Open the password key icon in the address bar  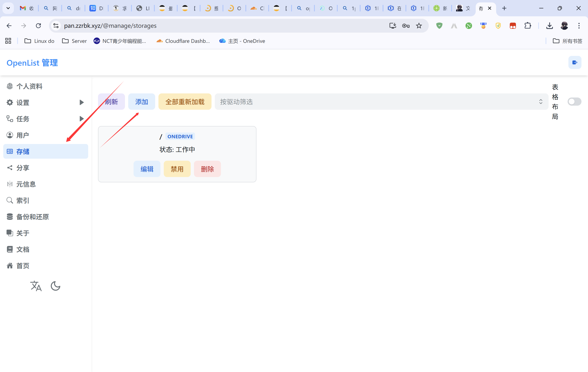[406, 26]
